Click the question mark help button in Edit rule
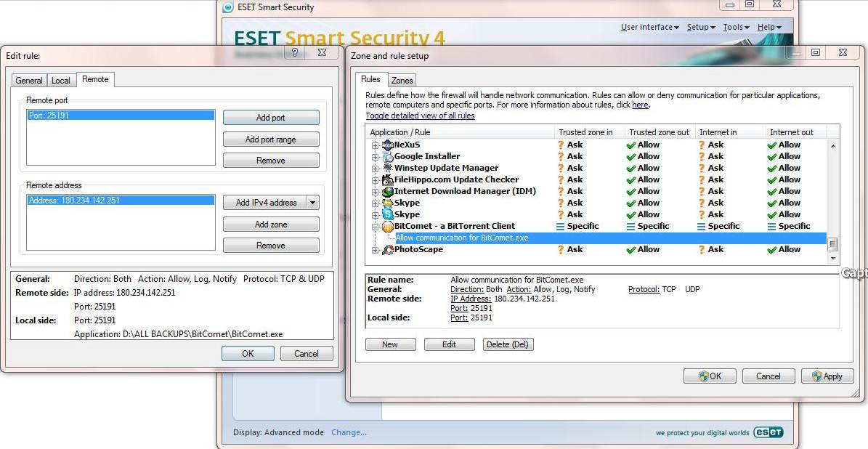The width and height of the screenshot is (868, 449). [x=294, y=52]
